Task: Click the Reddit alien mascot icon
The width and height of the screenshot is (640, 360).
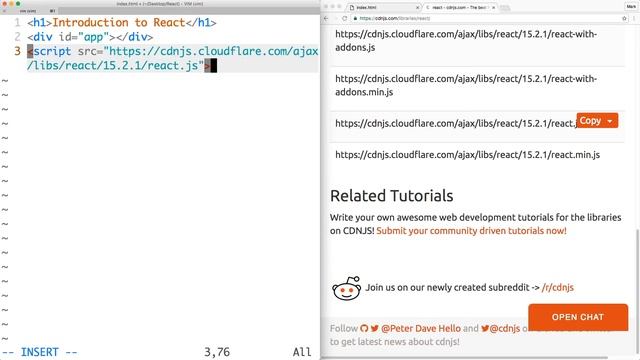Action: (x=347, y=288)
